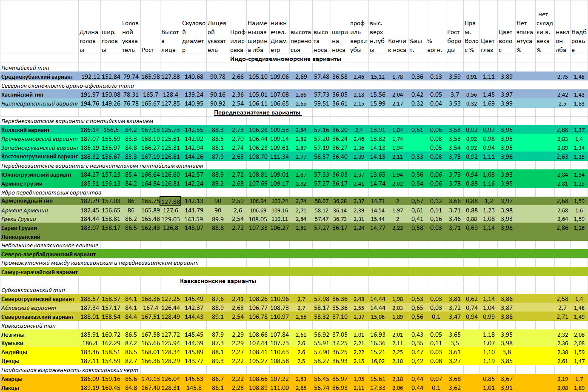Click the Цвет глаз column header

pos(488,46)
